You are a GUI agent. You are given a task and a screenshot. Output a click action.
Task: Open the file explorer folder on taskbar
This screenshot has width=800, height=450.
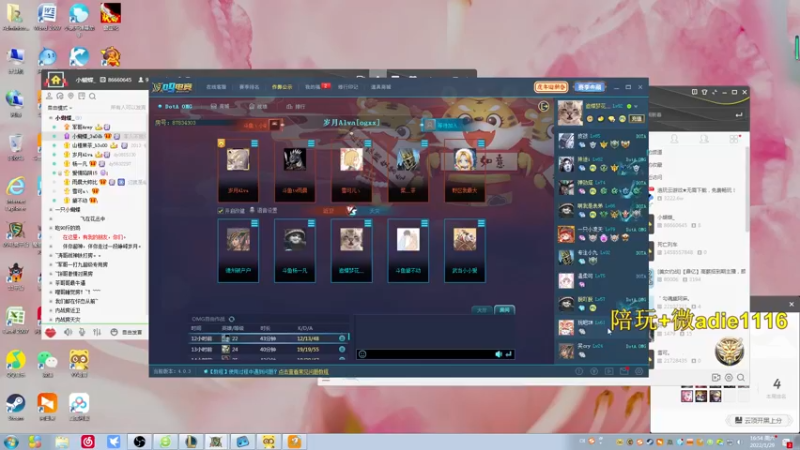point(62,441)
